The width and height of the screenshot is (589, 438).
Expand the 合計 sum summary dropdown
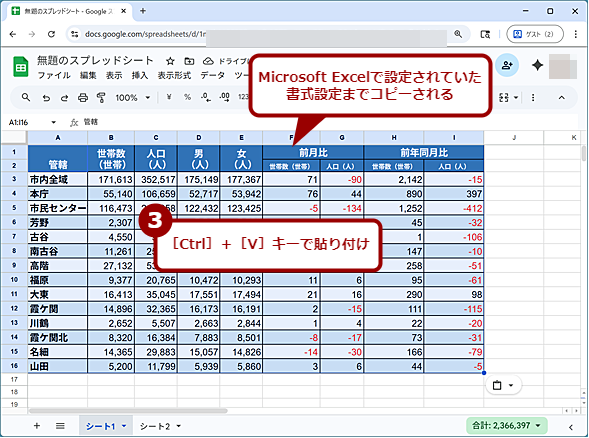506,426
